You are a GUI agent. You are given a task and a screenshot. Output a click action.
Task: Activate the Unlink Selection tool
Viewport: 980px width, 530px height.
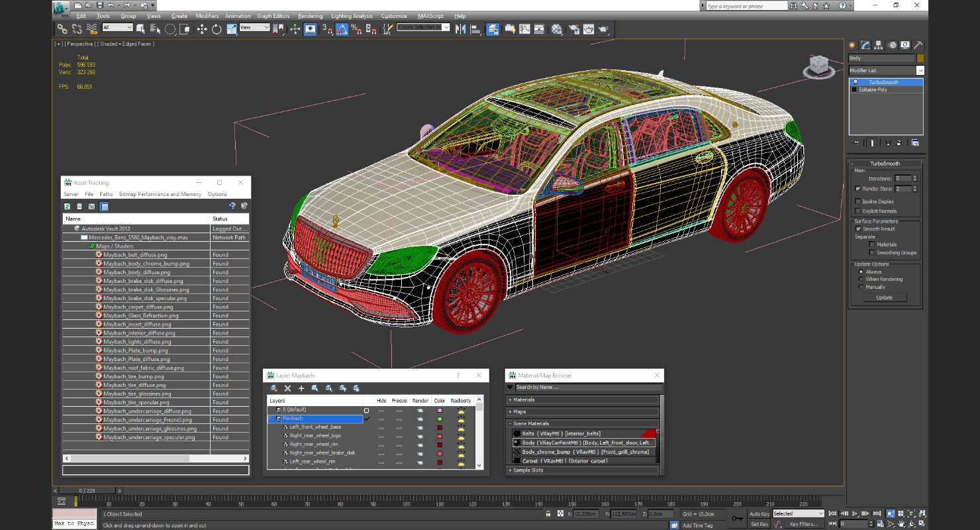[x=77, y=29]
